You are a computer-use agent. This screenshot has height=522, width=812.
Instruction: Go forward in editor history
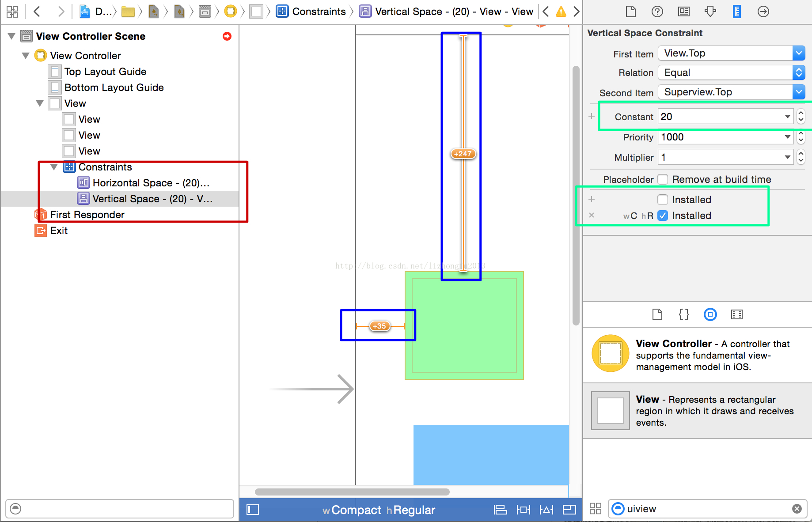[61, 11]
